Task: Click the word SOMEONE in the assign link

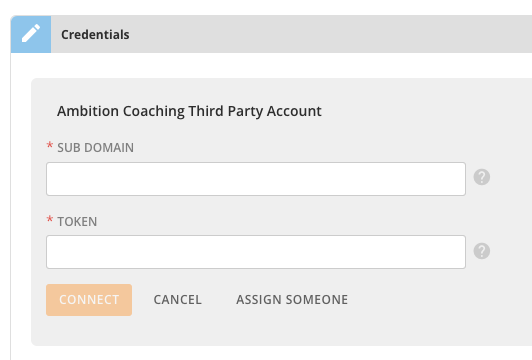Action: click(317, 300)
